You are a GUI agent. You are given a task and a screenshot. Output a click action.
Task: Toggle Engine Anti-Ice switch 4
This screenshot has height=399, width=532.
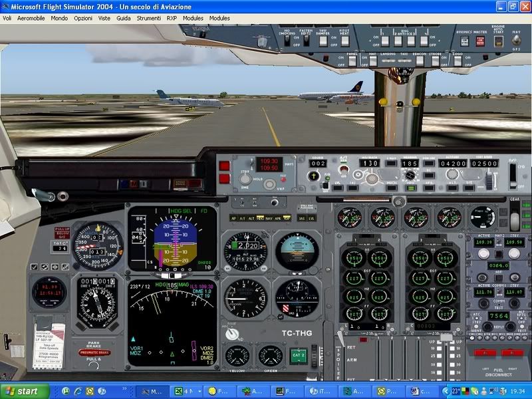coord(424,41)
